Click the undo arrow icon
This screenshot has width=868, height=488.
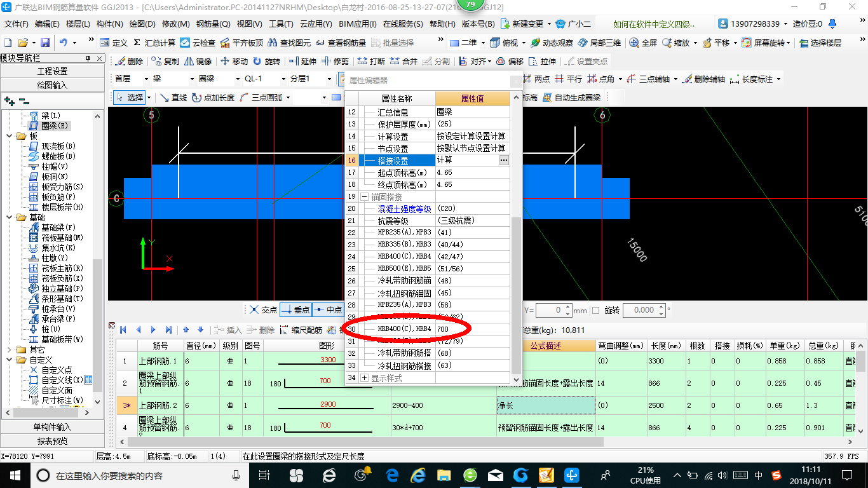(x=64, y=43)
